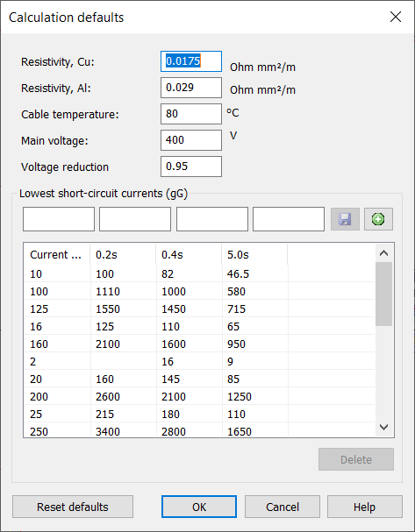Click the list scrollbar thumb
The image size is (415, 532).
click(383, 294)
